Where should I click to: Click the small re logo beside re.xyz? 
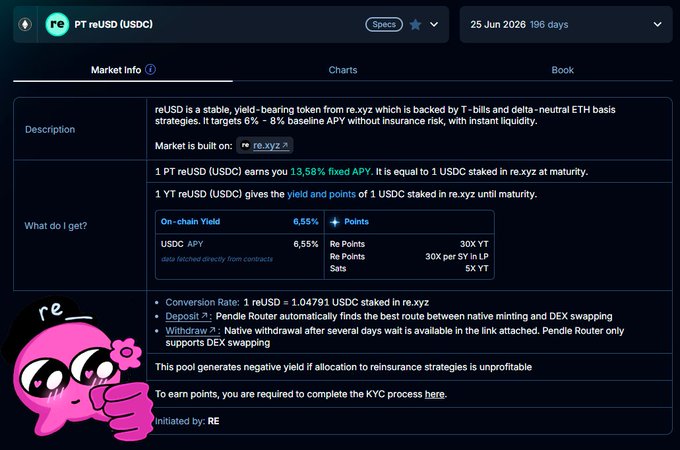(x=245, y=145)
